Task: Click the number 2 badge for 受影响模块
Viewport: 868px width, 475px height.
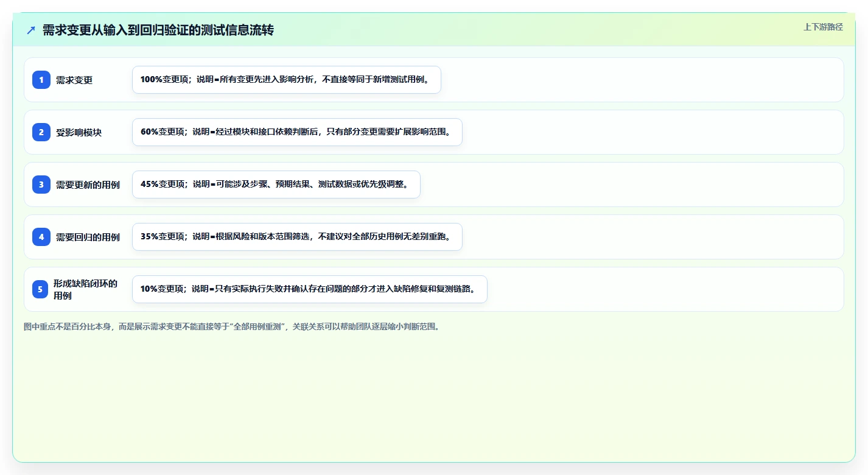Action: pyautogui.click(x=41, y=132)
